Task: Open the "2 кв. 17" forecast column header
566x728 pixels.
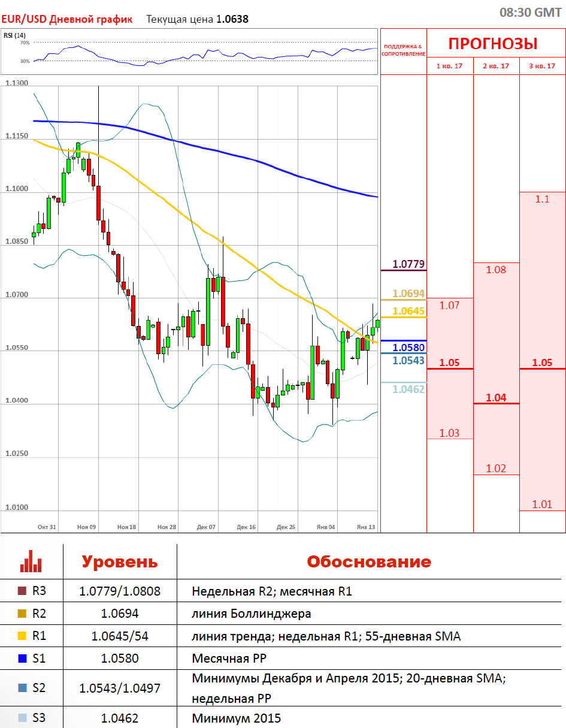Action: coord(496,66)
